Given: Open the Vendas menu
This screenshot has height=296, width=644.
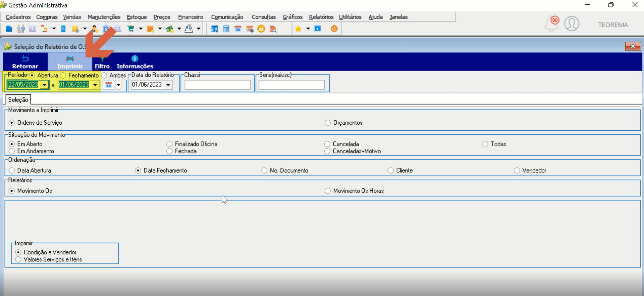Looking at the screenshot, I should [x=72, y=17].
